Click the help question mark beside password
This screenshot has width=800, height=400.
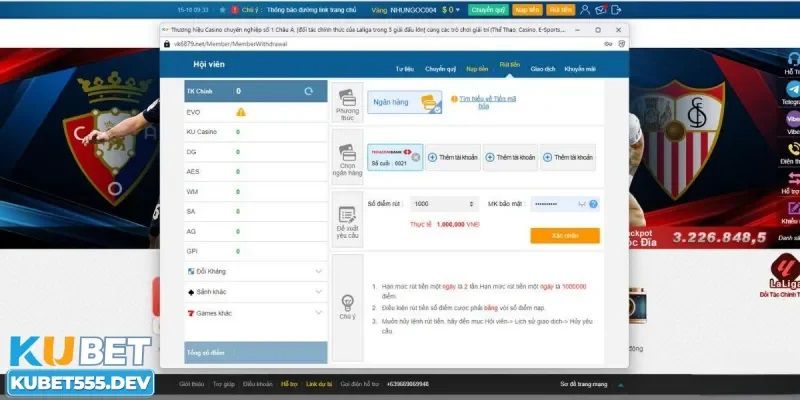pos(594,204)
